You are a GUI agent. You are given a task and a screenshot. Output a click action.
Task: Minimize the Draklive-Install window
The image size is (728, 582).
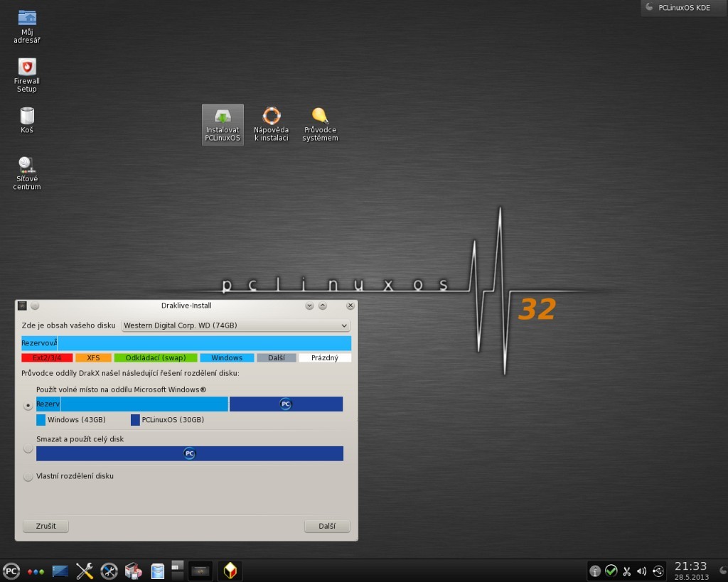309,306
